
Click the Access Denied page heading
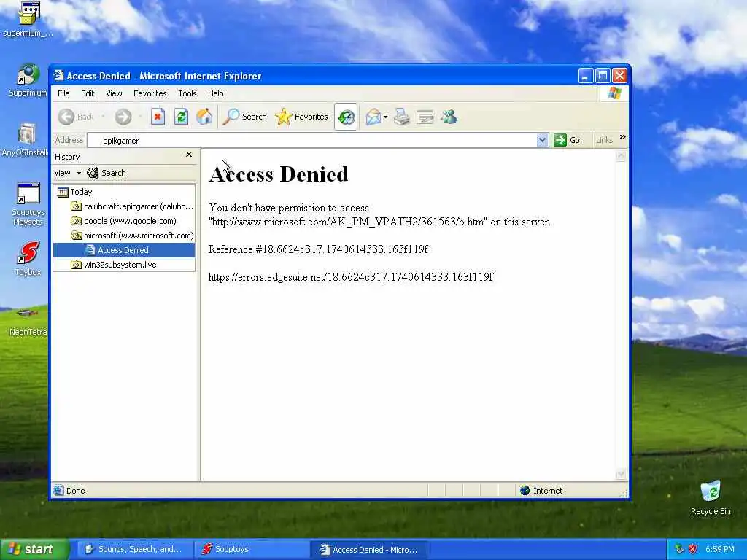[x=279, y=174]
